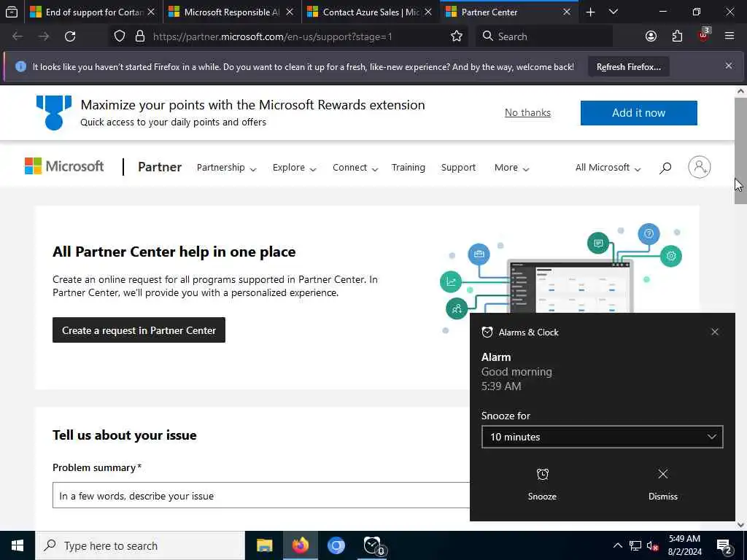Snooze the Good morning alarm
The width and height of the screenshot is (747, 560).
point(542,483)
